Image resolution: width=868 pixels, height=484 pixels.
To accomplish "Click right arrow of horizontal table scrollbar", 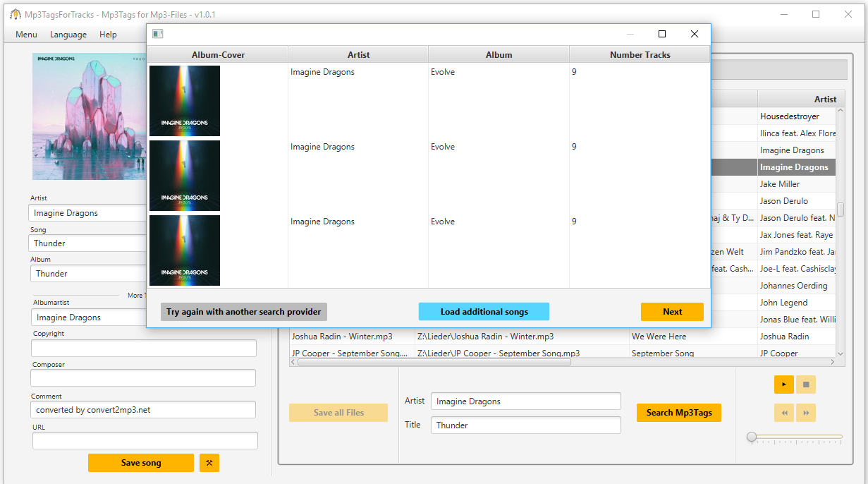I will point(832,362).
